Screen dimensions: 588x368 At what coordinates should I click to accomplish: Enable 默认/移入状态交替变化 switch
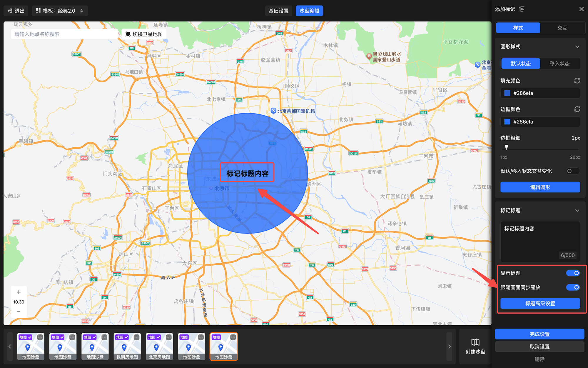[x=573, y=171]
